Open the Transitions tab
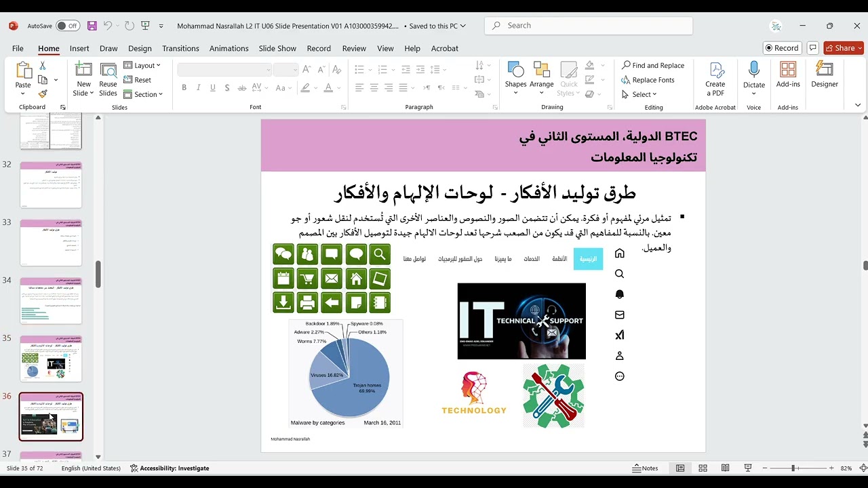The height and width of the screenshot is (488, 868). pos(180,48)
